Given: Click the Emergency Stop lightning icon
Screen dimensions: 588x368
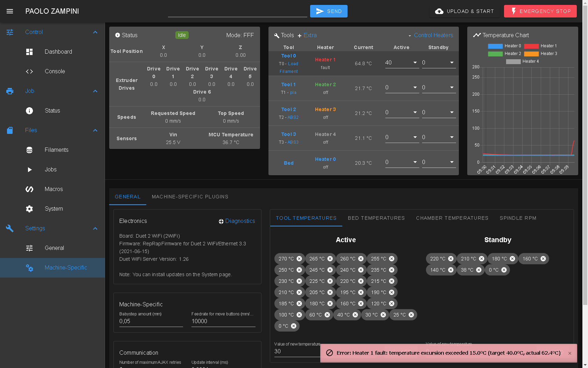Looking at the screenshot, I should click(x=513, y=11).
